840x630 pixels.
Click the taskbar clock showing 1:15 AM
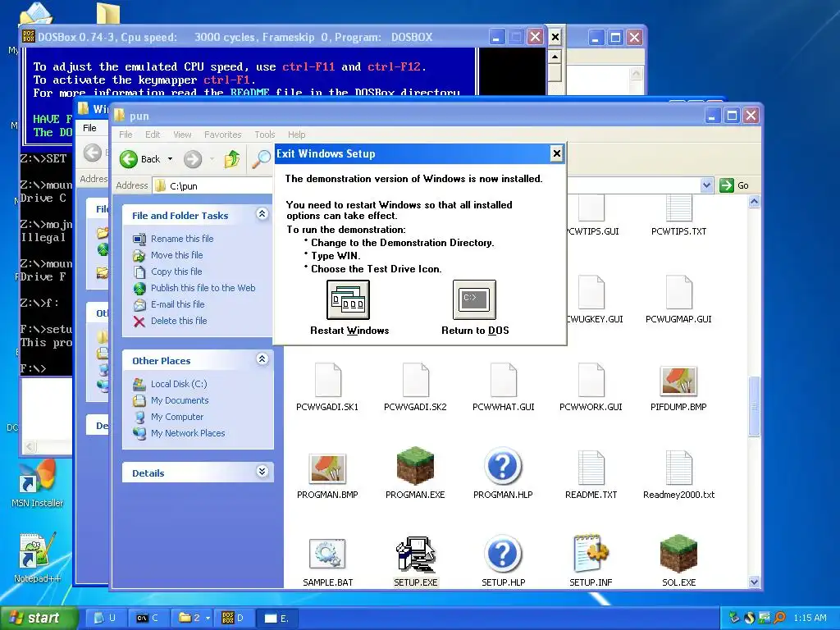[810, 619]
